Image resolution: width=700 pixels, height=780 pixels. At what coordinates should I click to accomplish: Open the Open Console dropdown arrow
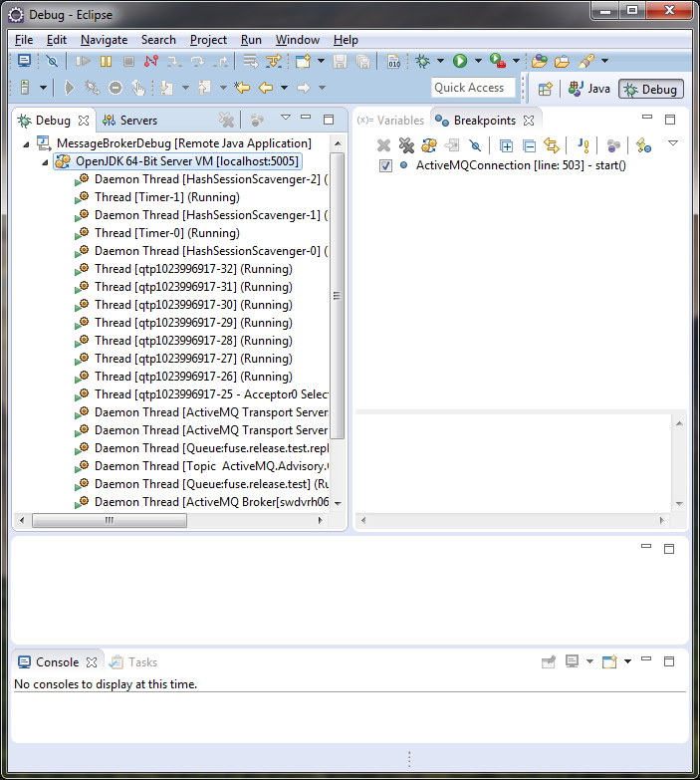628,661
